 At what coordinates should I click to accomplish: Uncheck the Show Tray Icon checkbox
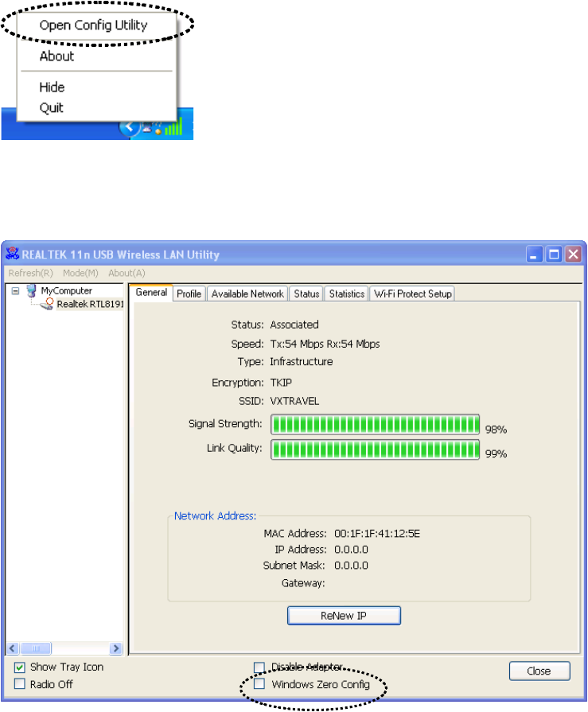[x=20, y=667]
